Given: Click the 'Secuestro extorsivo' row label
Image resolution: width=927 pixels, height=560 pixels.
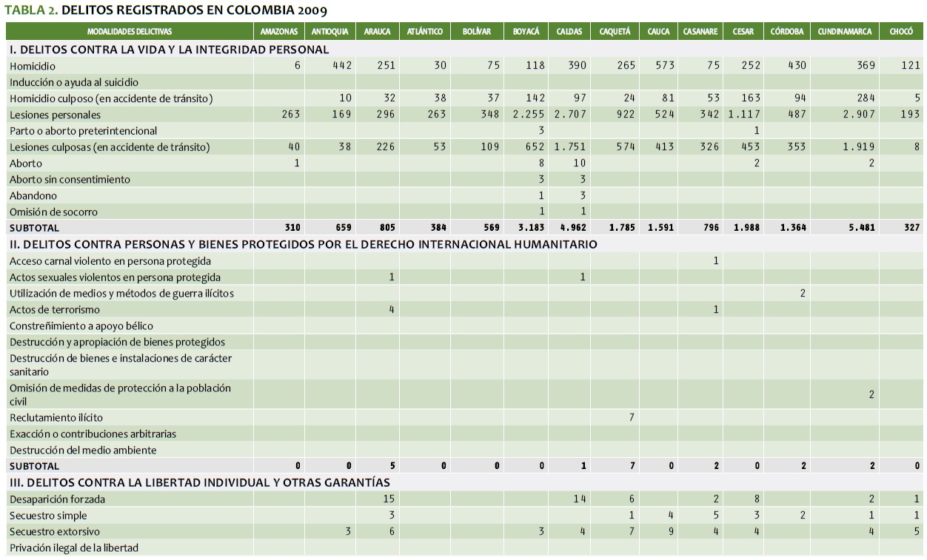Looking at the screenshot, I should 55,531.
